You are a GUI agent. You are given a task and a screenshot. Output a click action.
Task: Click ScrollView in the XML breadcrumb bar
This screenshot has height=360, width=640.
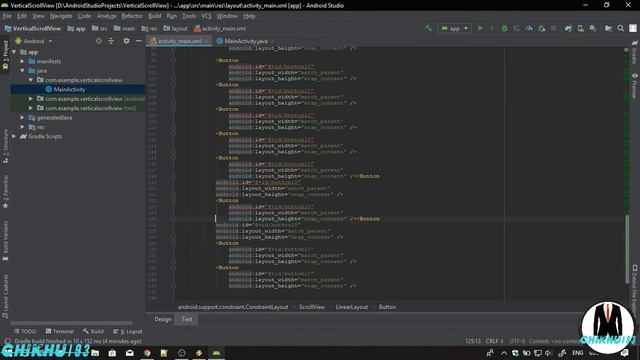pyautogui.click(x=312, y=307)
